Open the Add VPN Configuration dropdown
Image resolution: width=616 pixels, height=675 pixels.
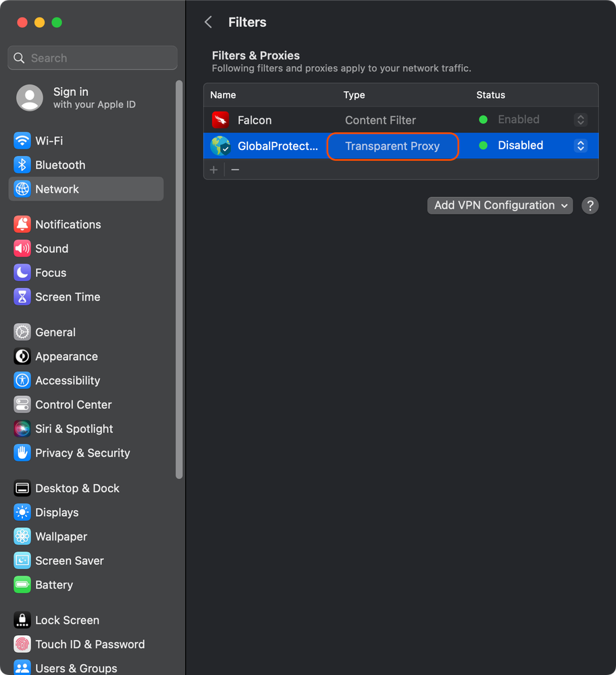[500, 205]
